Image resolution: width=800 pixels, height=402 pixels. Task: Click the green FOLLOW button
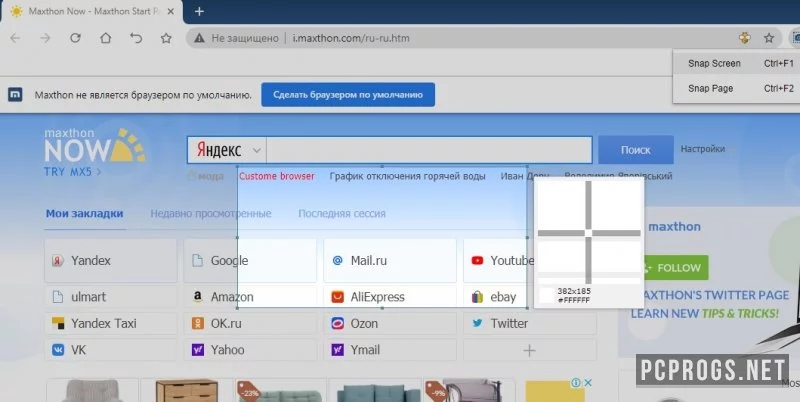[677, 268]
